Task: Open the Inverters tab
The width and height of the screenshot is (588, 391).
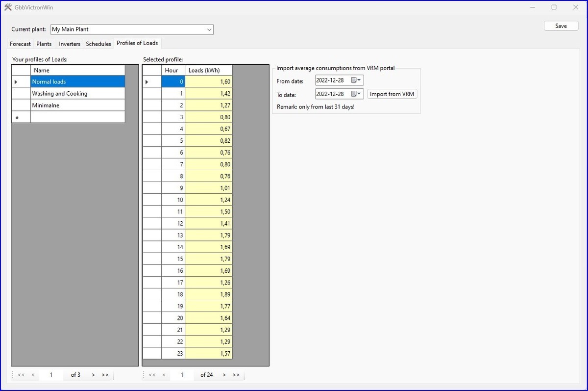Action: click(70, 44)
